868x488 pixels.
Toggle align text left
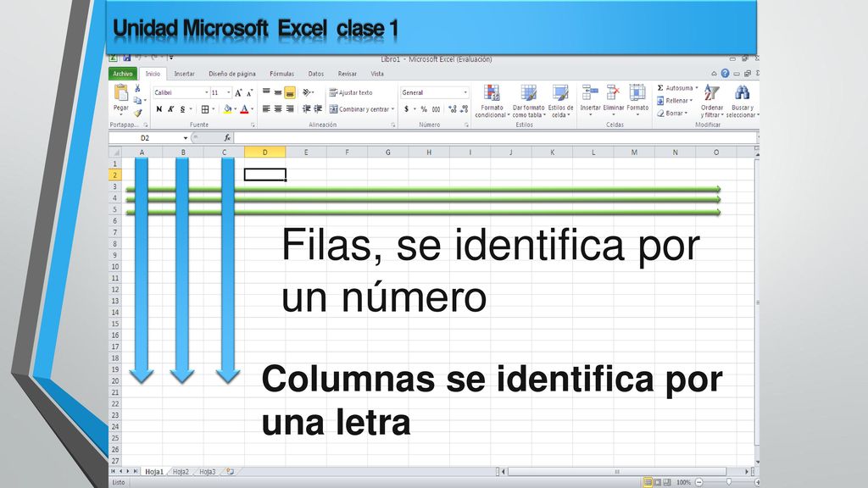pyautogui.click(x=266, y=109)
